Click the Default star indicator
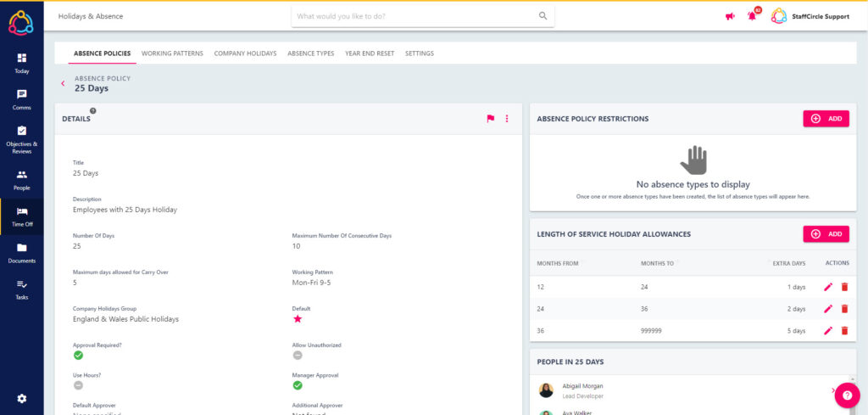 click(298, 318)
